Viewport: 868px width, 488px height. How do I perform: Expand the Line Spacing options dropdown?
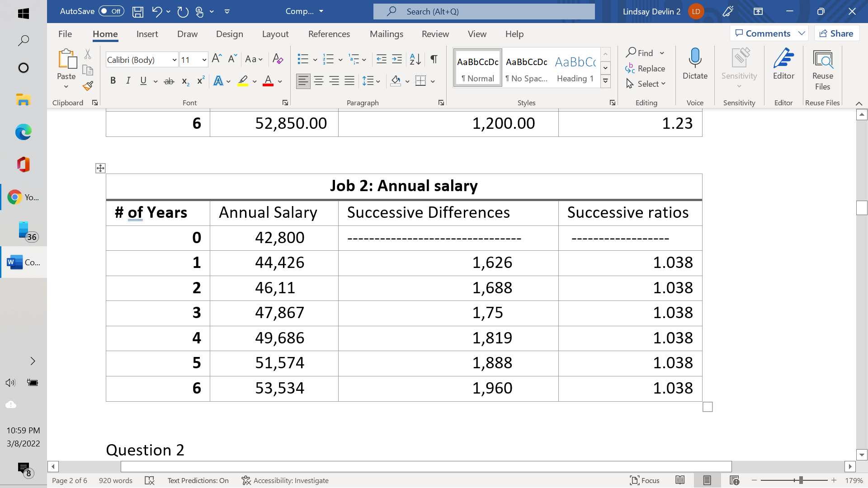(377, 81)
